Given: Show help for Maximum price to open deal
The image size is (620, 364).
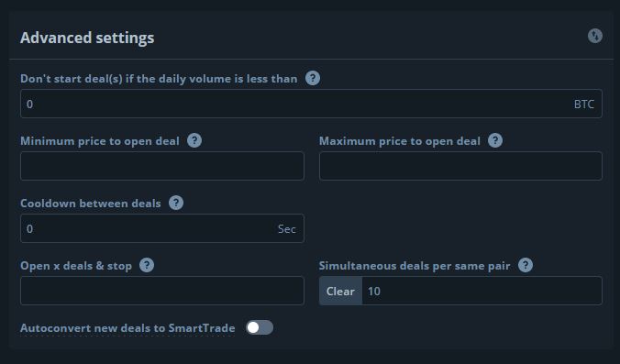Looking at the screenshot, I should click(x=495, y=140).
